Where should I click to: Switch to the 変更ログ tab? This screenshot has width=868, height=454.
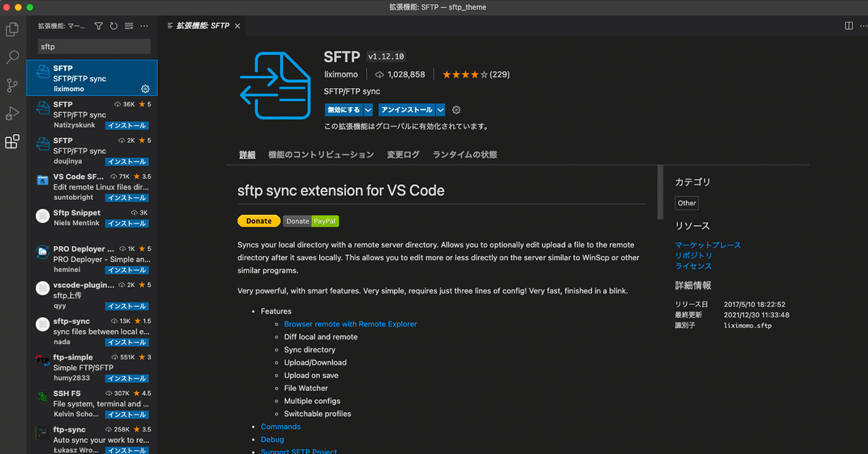pos(403,154)
